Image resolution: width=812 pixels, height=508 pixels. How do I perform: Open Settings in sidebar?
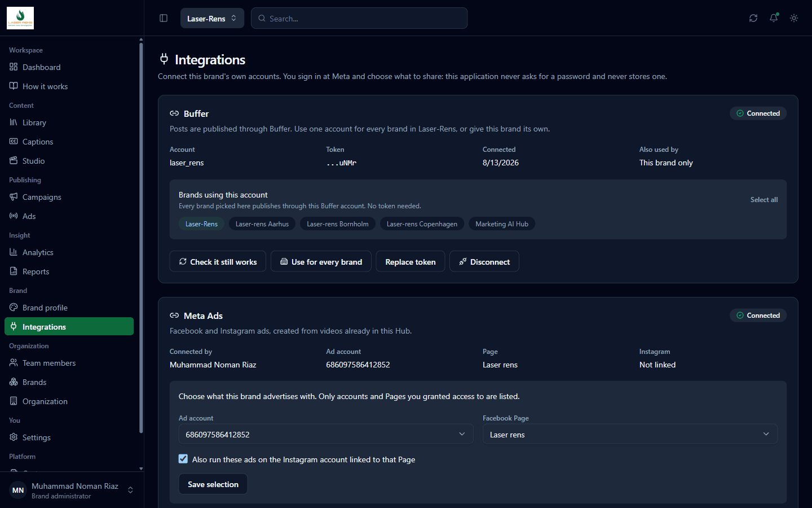(69, 437)
